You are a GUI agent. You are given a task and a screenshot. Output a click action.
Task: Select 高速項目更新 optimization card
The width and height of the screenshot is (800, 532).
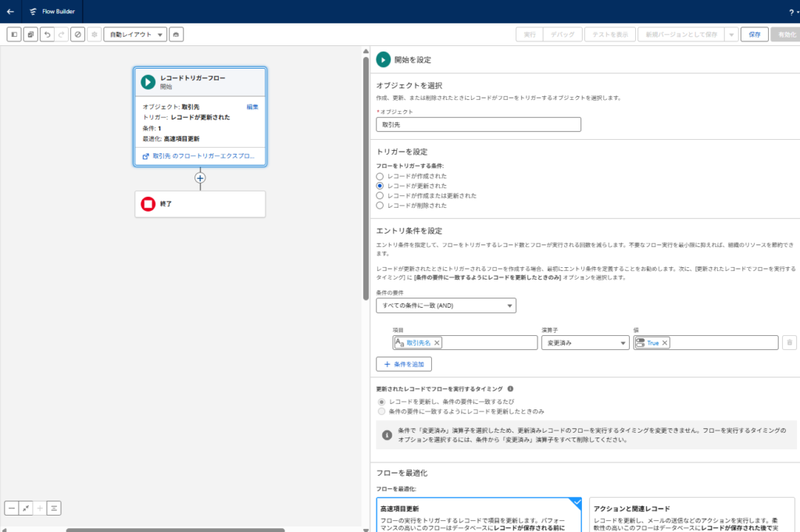(x=479, y=515)
